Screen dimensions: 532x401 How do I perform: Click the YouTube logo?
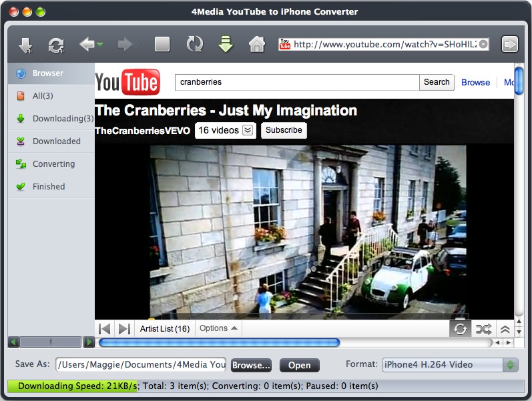click(x=127, y=82)
